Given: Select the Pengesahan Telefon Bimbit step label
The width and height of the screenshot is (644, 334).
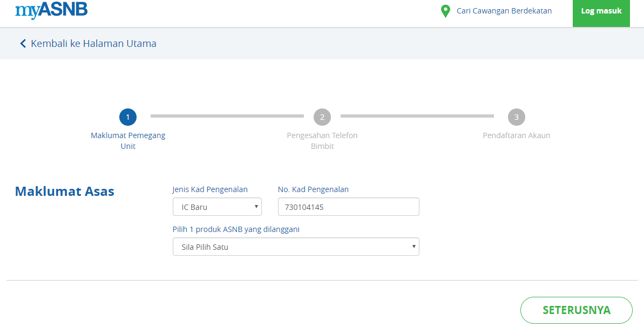Looking at the screenshot, I should click(x=322, y=141).
